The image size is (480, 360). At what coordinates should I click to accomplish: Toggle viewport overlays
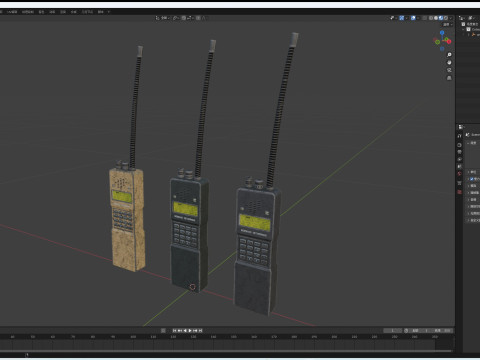click(x=413, y=18)
